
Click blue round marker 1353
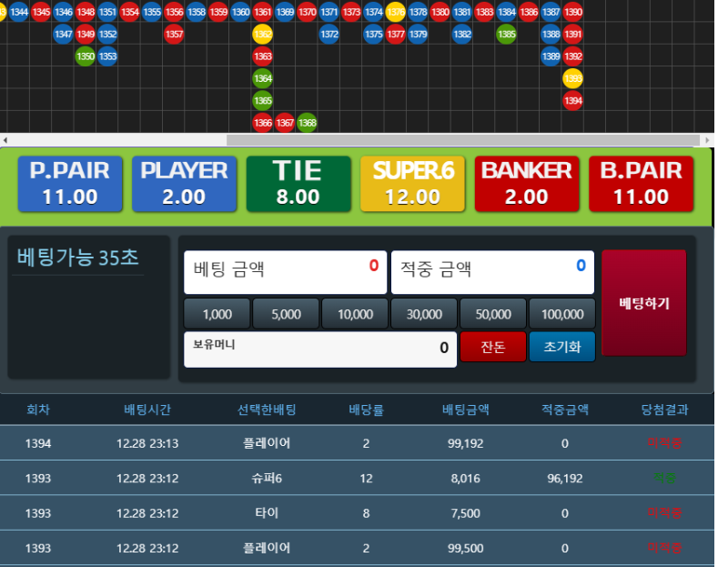tap(107, 56)
